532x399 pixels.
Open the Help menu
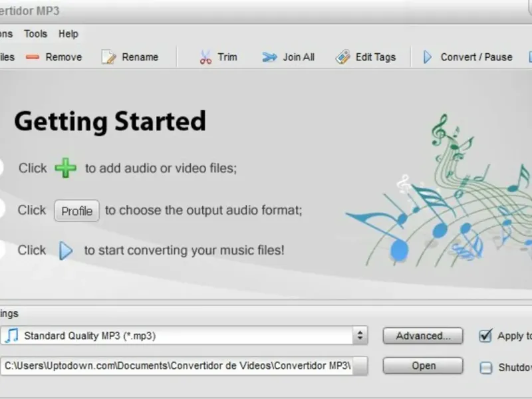tap(68, 34)
